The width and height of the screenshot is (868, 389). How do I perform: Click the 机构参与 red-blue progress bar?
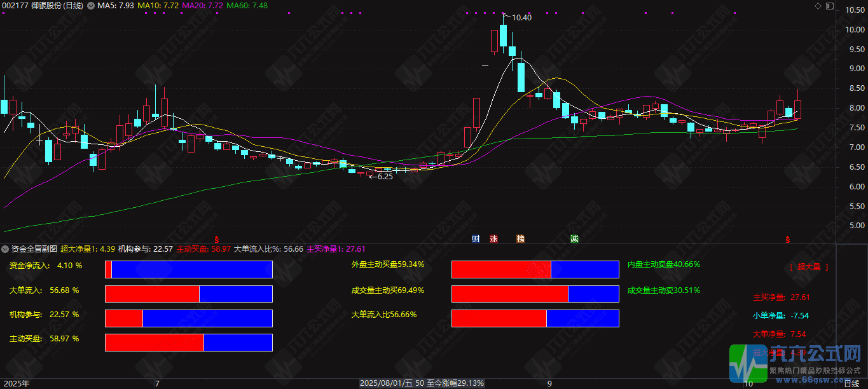coord(188,318)
